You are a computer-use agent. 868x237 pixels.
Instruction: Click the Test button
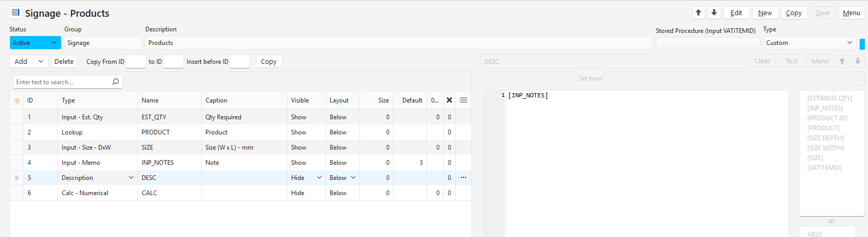[x=792, y=61]
